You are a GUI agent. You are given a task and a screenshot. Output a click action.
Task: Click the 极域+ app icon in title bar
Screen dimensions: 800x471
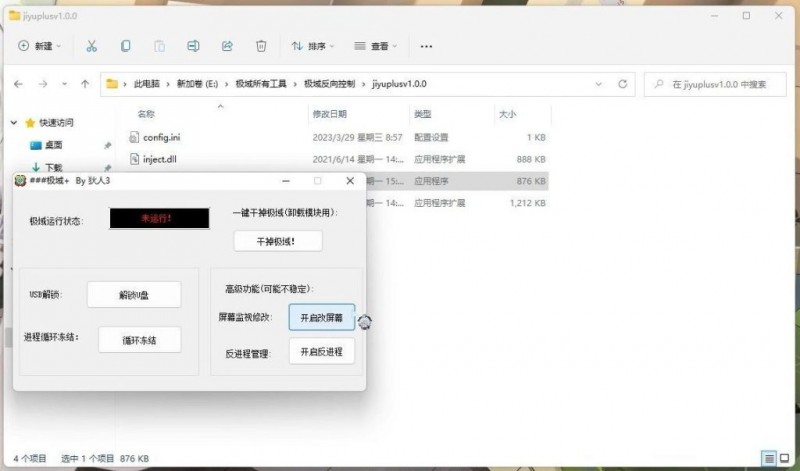tap(20, 181)
